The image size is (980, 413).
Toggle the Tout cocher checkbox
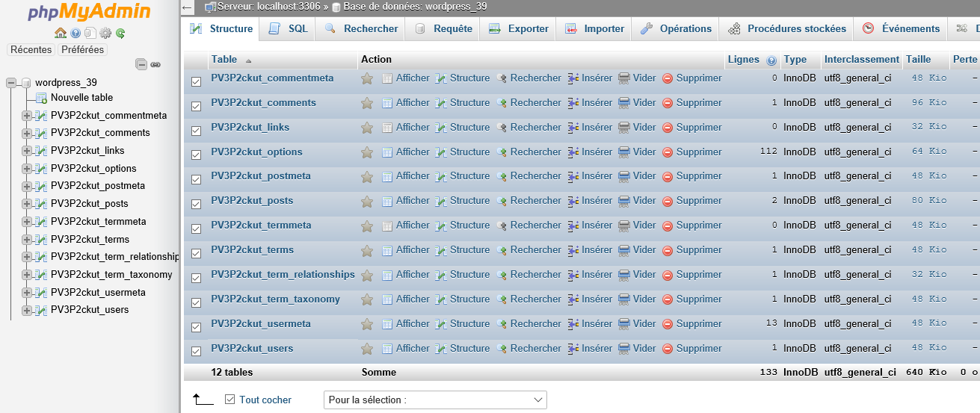230,400
